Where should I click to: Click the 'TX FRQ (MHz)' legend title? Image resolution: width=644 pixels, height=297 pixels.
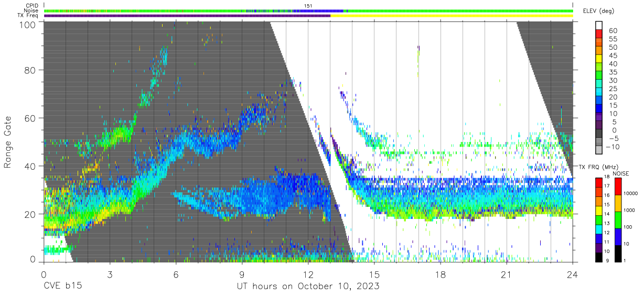click(597, 167)
